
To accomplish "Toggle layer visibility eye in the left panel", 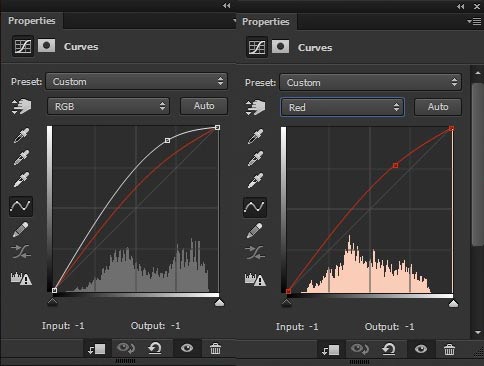I will (x=187, y=348).
